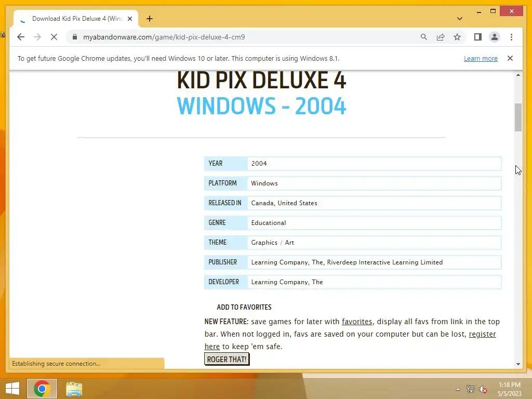This screenshot has height=399, width=532.
Task: Open zoom magnifier in address bar
Action: (424, 37)
